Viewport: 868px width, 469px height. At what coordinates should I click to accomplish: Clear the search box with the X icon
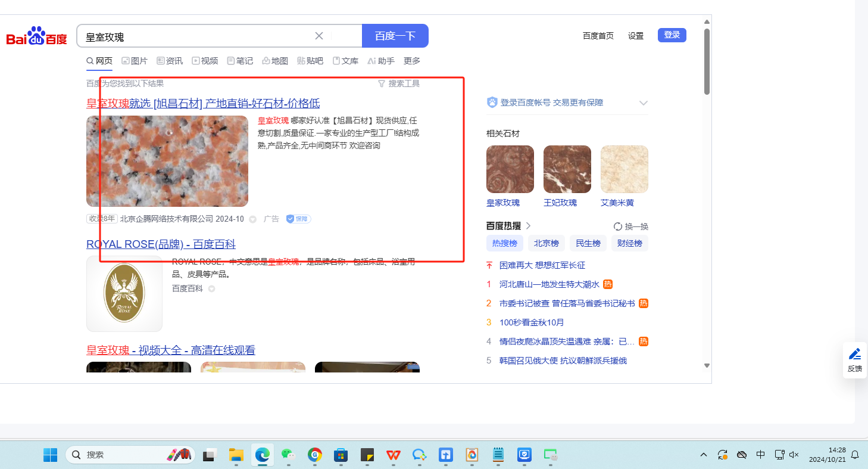pyautogui.click(x=319, y=36)
